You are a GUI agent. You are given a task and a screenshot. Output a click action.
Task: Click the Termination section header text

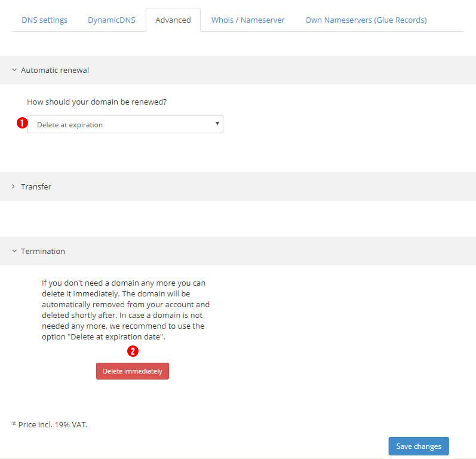[x=43, y=251]
